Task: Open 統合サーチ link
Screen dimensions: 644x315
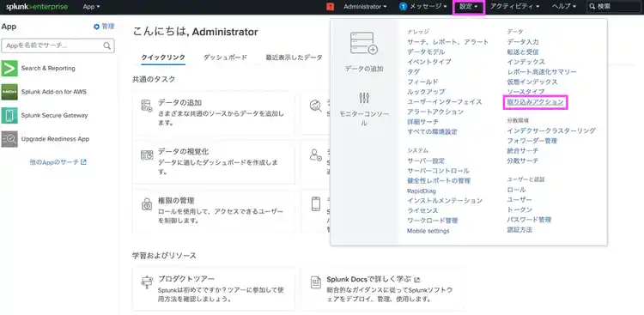Action: click(x=523, y=151)
